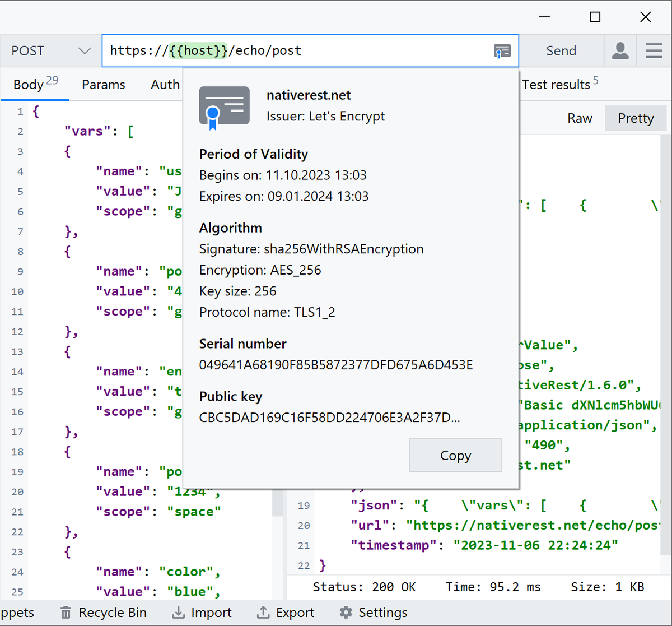
Task: Switch to the Params tab
Action: (x=104, y=85)
